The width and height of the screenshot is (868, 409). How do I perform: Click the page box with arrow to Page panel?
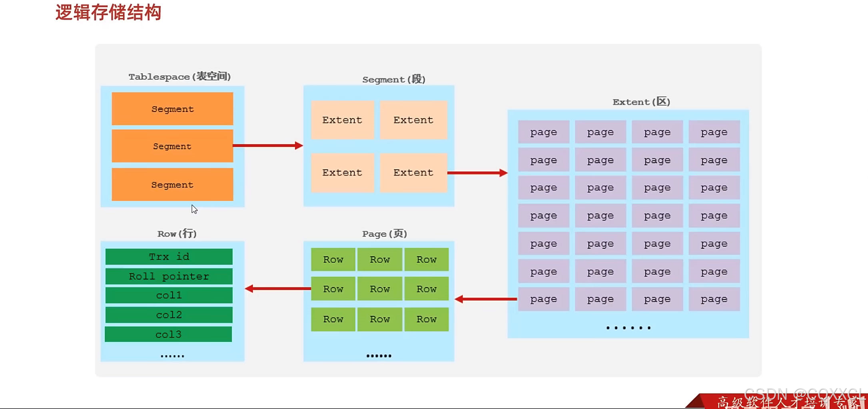point(544,299)
